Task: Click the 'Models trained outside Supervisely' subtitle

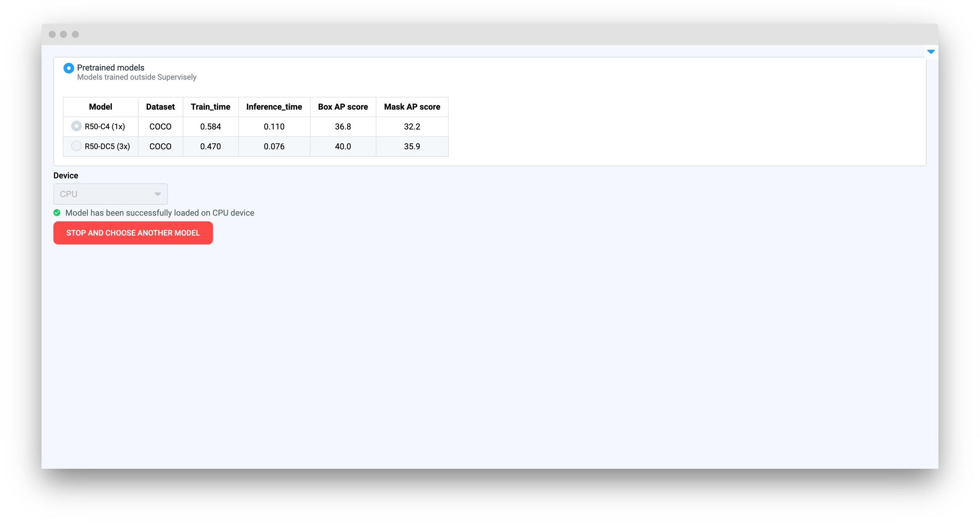Action: tap(137, 77)
